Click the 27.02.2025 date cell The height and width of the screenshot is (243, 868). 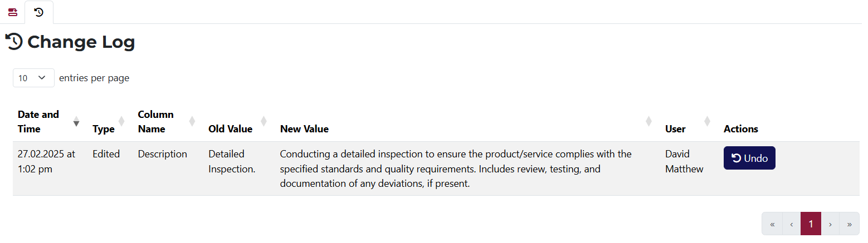pyautogui.click(x=46, y=161)
